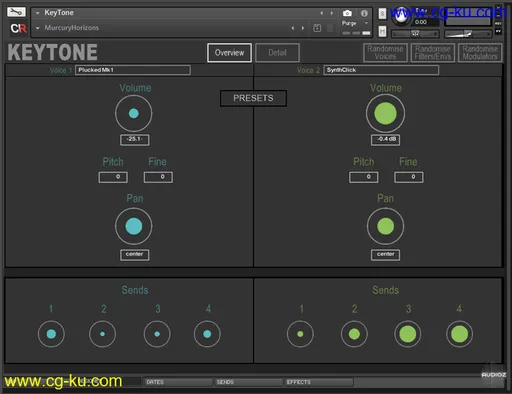Switch to the Overview tab
This screenshot has height=394, width=512.
(229, 53)
